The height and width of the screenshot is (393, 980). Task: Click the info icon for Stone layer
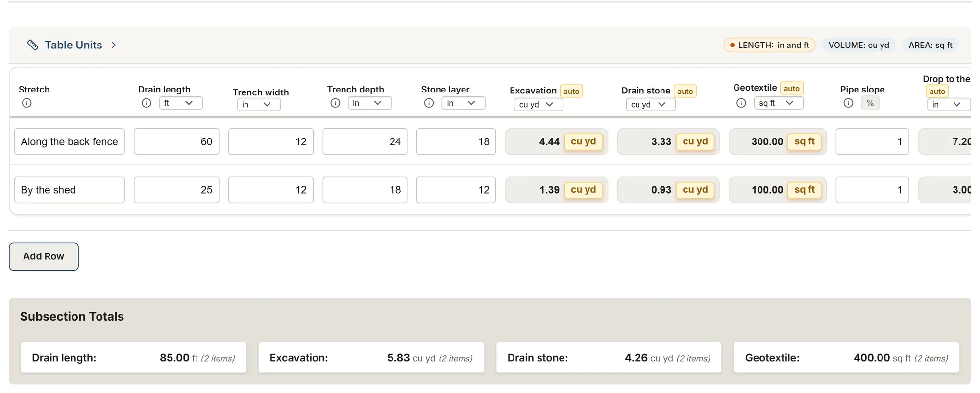429,103
